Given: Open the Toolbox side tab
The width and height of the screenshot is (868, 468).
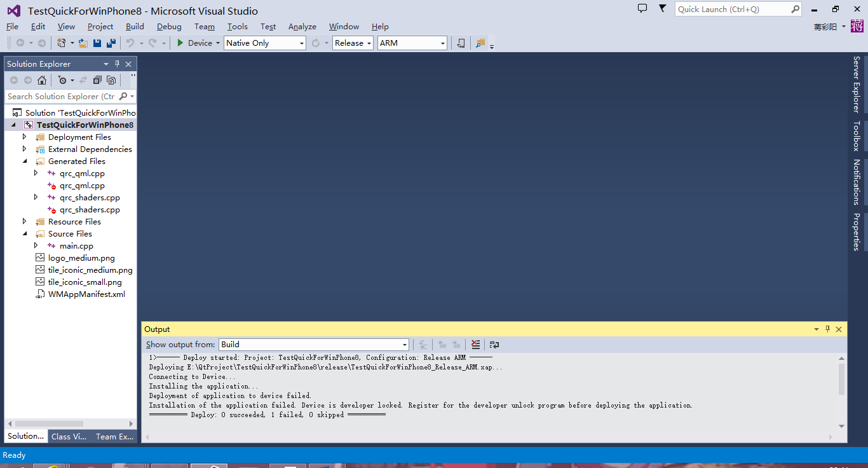Looking at the screenshot, I should point(857,136).
